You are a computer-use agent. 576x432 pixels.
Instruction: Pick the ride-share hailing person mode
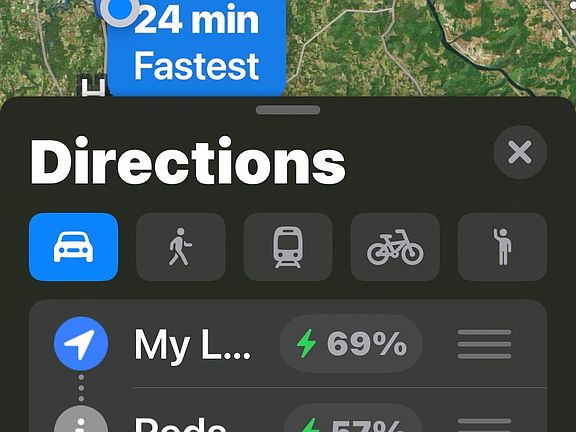(502, 247)
